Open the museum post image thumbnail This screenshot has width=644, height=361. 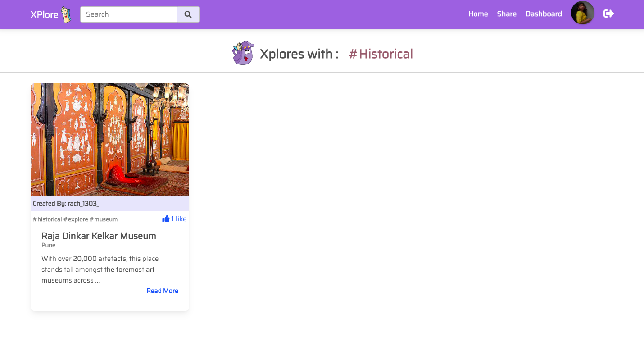coord(109,139)
